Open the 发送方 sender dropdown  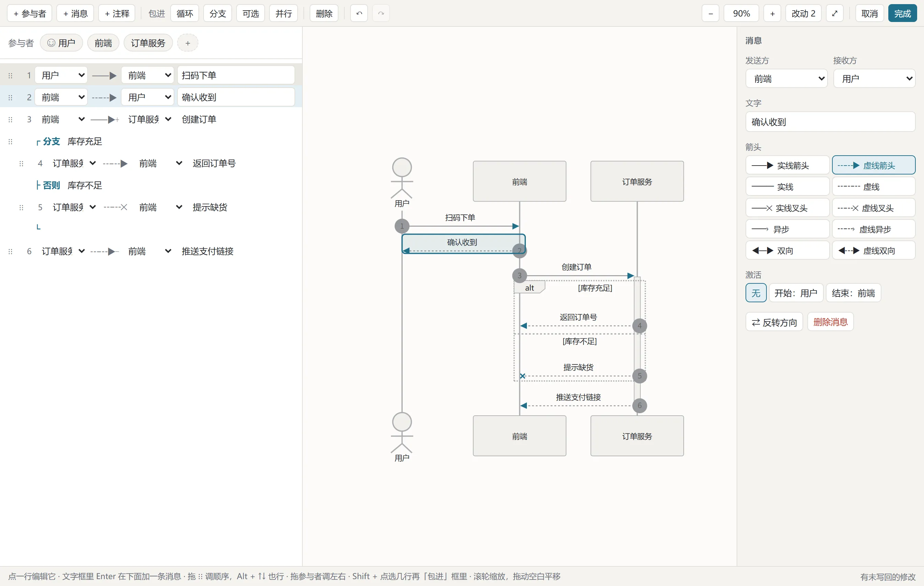coord(787,79)
